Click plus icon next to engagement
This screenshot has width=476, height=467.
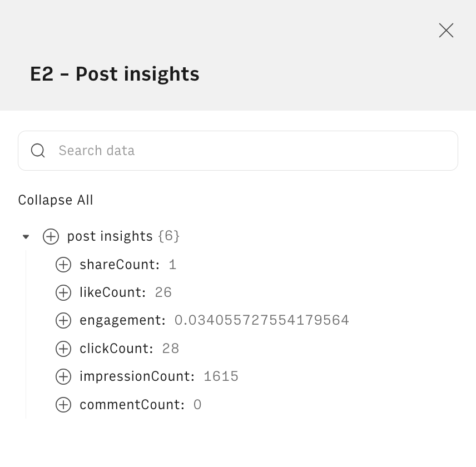[x=63, y=320]
